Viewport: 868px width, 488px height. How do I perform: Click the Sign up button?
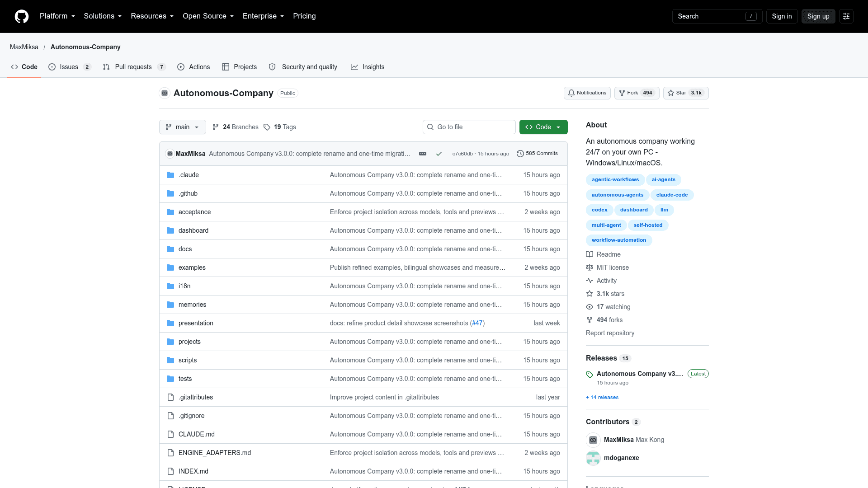click(818, 16)
